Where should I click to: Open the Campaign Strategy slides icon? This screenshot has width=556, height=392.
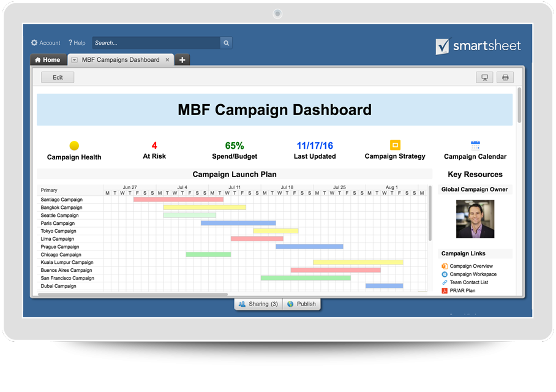tap(395, 145)
